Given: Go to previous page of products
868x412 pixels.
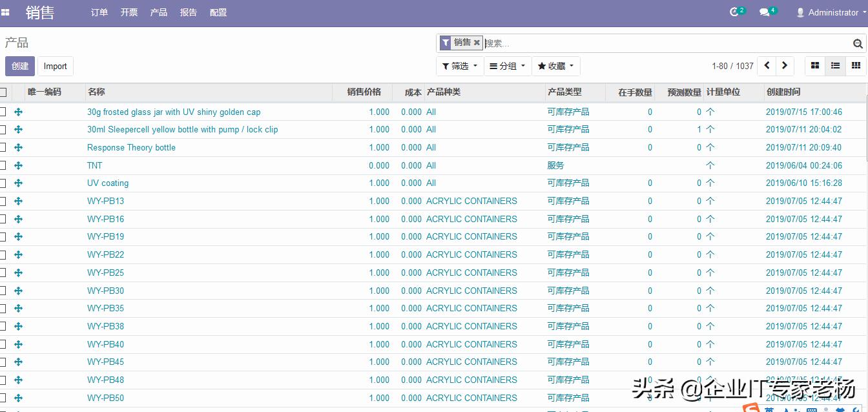Looking at the screenshot, I should [767, 66].
